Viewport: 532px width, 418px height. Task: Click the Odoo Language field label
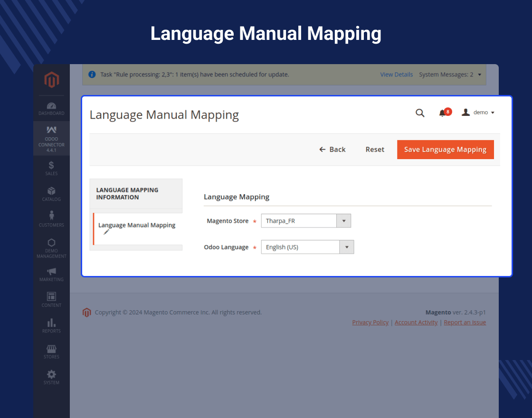[226, 247]
